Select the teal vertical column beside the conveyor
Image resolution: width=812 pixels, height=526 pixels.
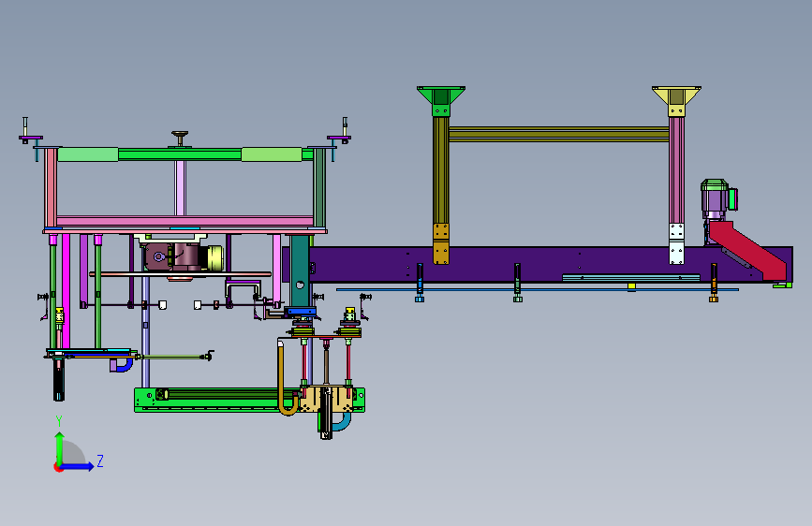300,271
